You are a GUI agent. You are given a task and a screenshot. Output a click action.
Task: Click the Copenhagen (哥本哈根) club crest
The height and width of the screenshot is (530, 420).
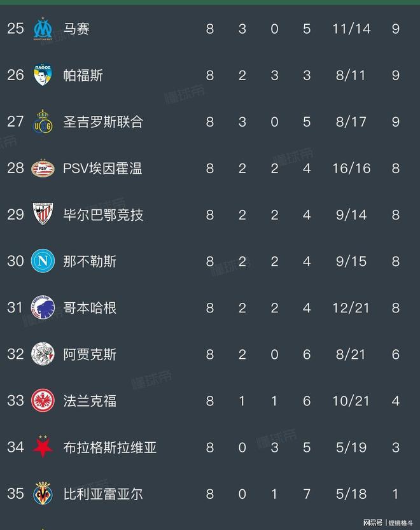pyautogui.click(x=43, y=308)
